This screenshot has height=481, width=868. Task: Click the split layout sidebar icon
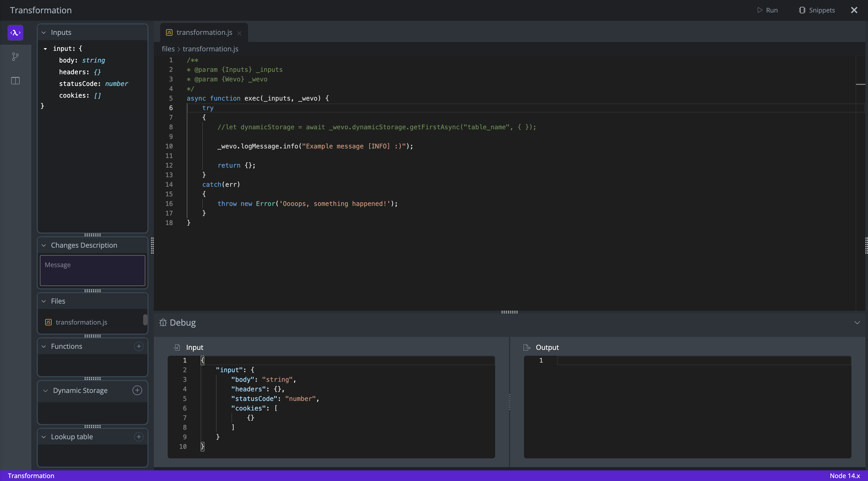tap(15, 81)
